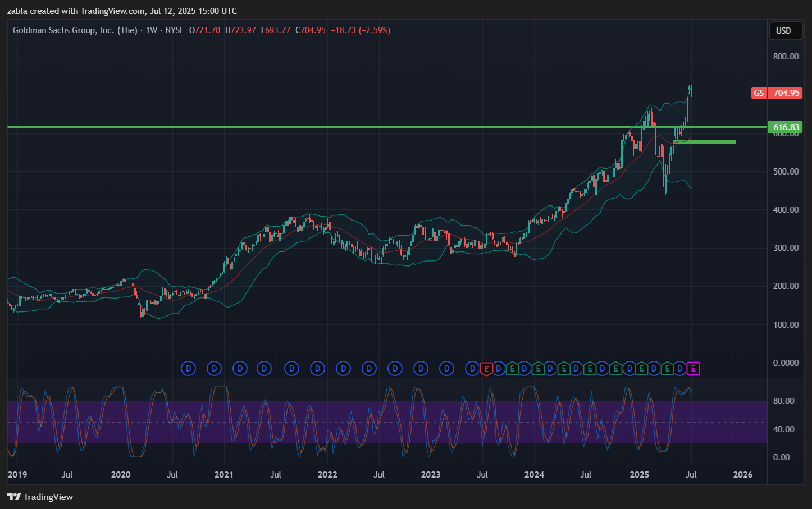Click the 100.00 price axis label
812x509 pixels.
click(786, 325)
